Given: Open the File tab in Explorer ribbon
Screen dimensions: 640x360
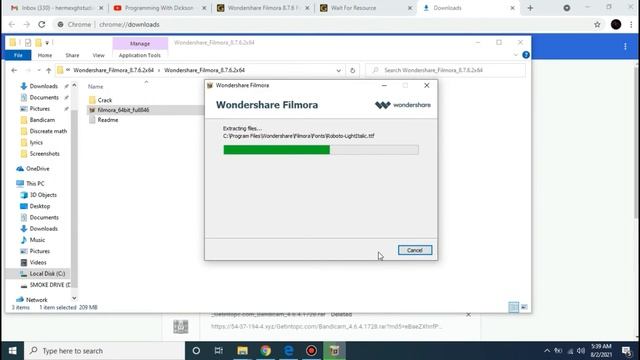Looking at the screenshot, I should (18, 55).
